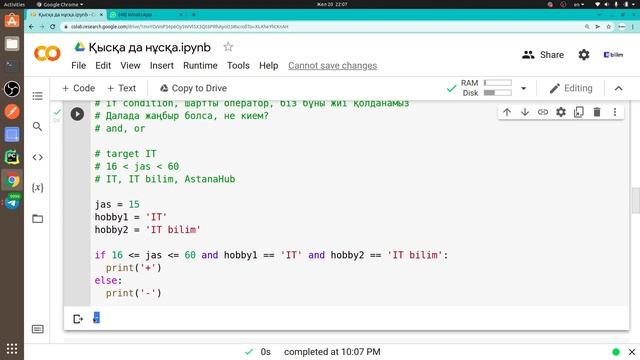Click the Colab logo
Image resolution: width=640 pixels, height=360 pixels.
pos(47,53)
